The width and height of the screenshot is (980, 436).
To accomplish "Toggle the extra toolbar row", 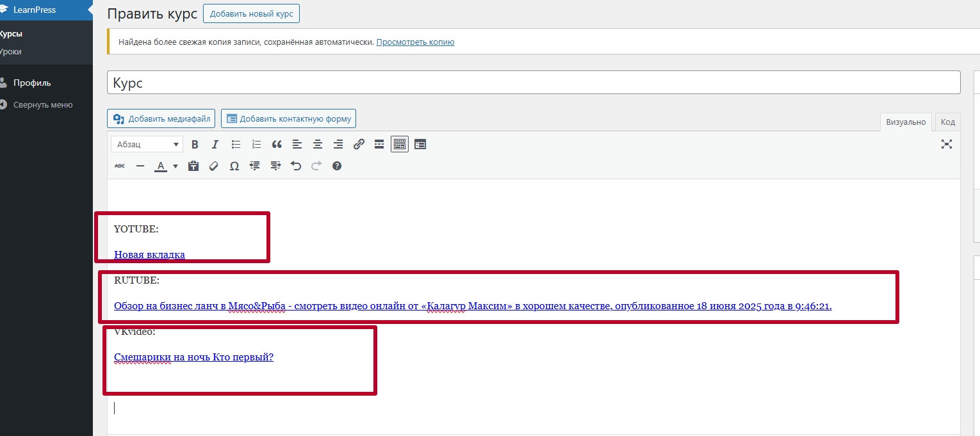I will 400,145.
